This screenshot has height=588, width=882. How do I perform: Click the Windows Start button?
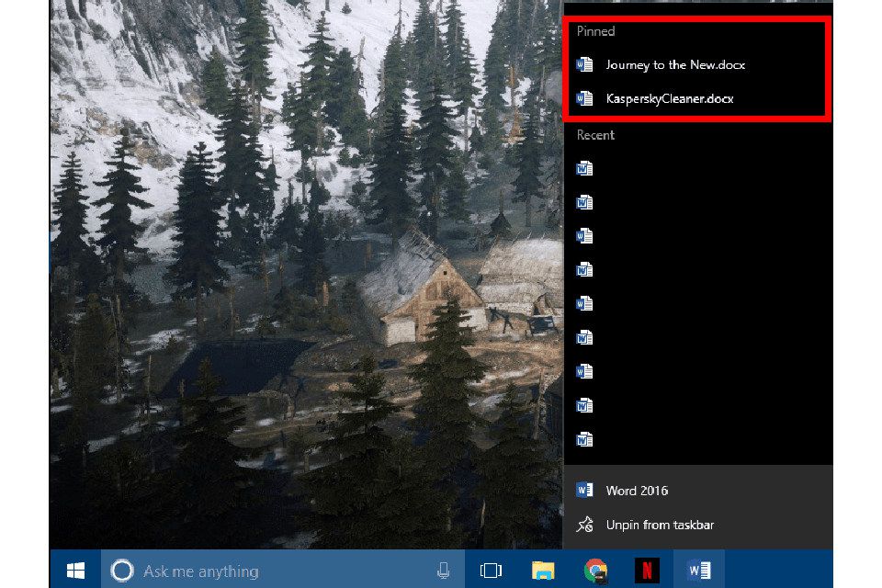(75, 571)
